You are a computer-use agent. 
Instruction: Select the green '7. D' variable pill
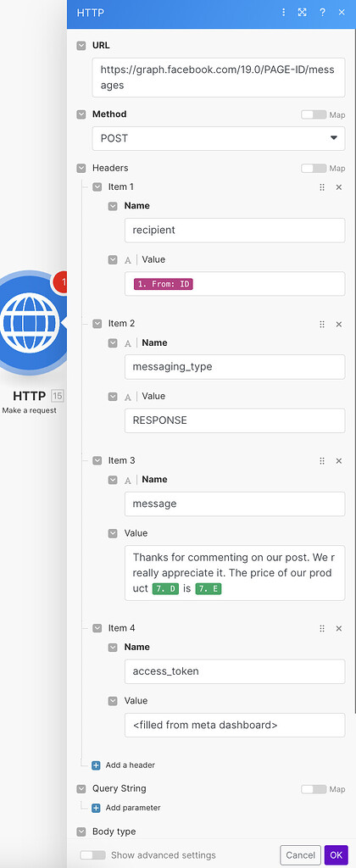(165, 589)
